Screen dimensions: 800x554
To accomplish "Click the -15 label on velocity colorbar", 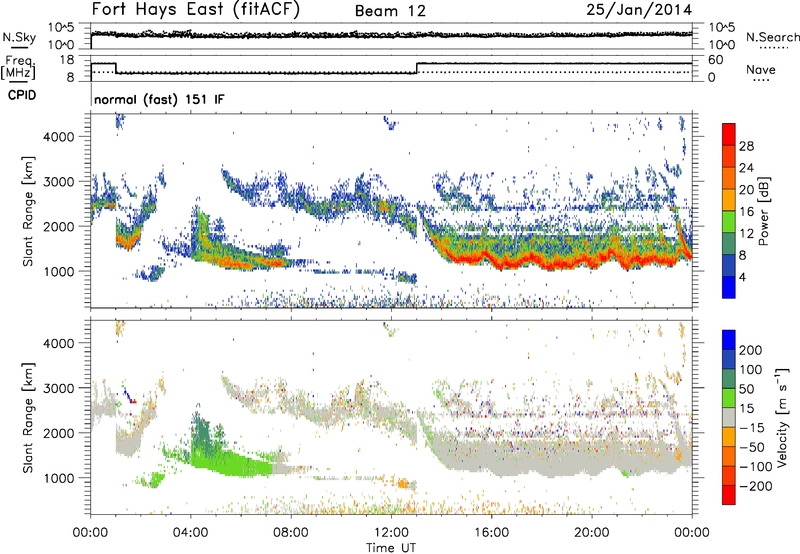I will click(752, 427).
